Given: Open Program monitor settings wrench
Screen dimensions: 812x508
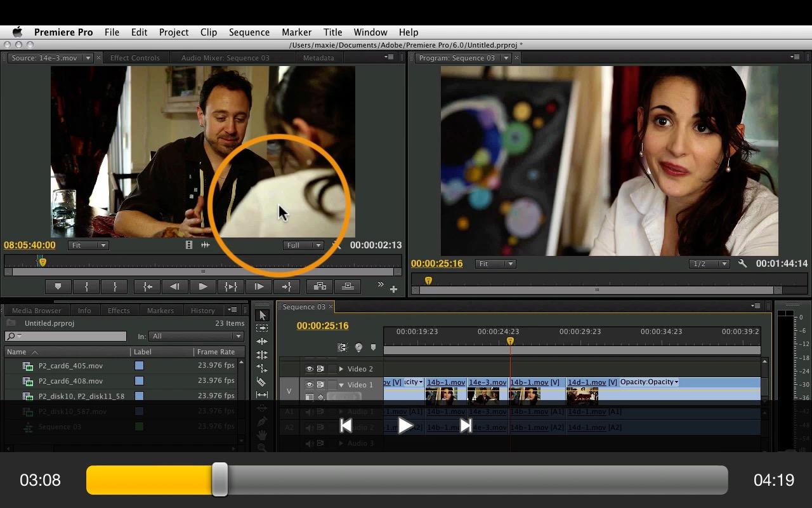Looking at the screenshot, I should tap(742, 264).
